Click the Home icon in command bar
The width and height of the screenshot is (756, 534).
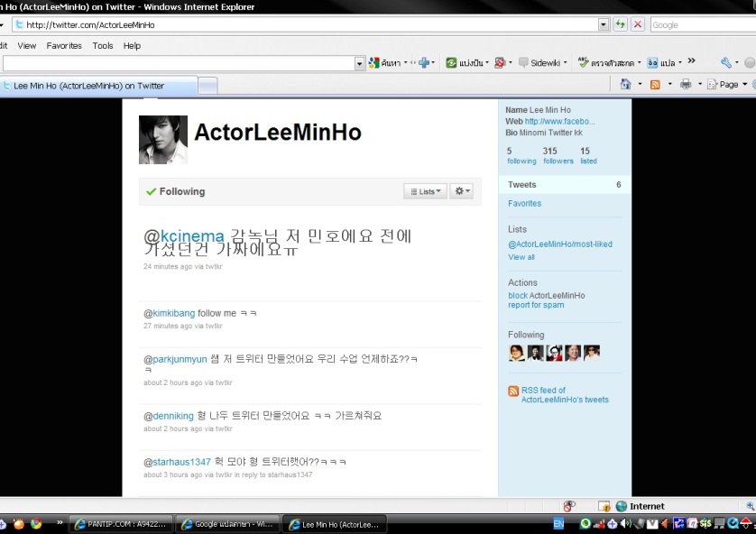coord(625,85)
